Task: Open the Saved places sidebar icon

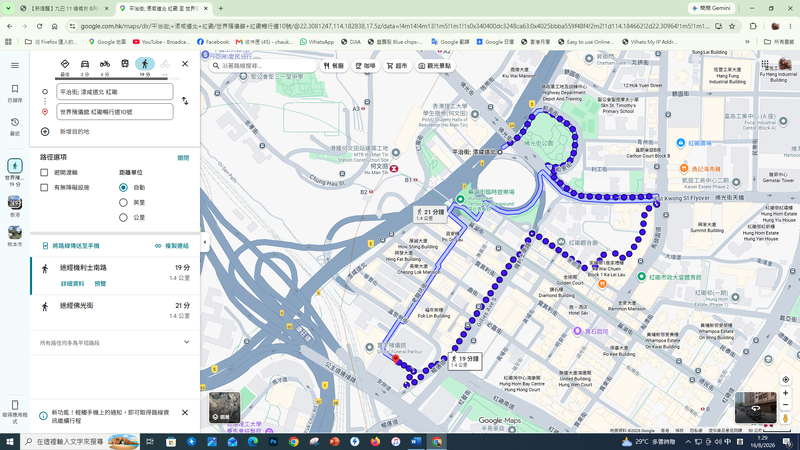Action: coord(15,92)
